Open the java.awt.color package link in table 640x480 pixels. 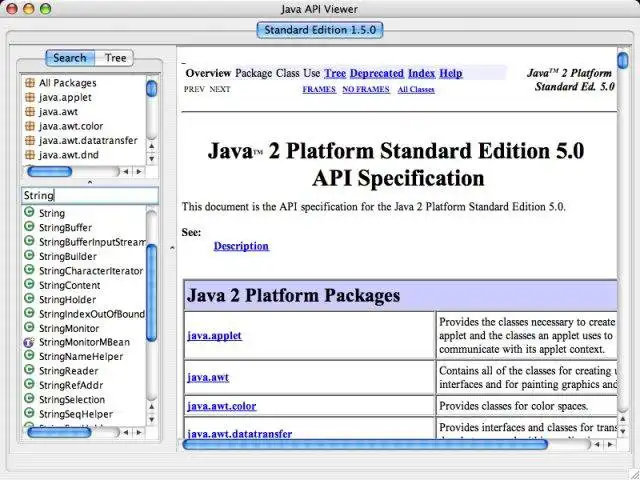[x=222, y=406]
